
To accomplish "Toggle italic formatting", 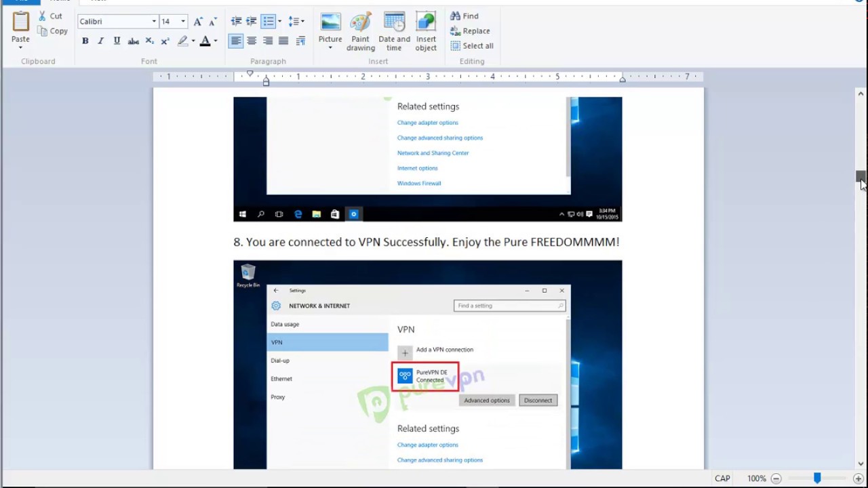I will (101, 41).
